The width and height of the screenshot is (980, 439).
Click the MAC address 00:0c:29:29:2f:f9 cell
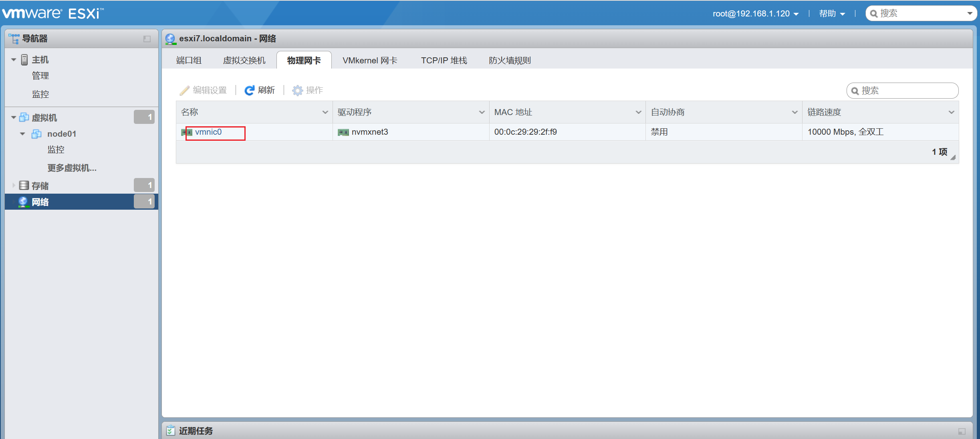tap(567, 132)
